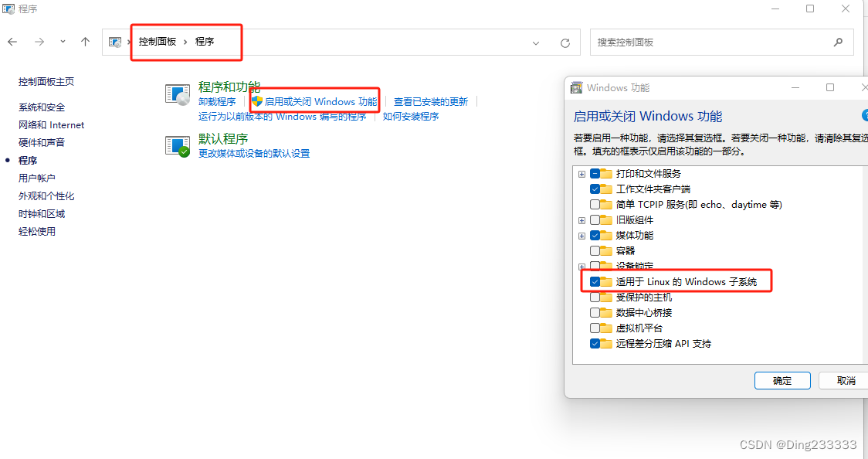Minimize the Windows 功能 dialog
Image resolution: width=868 pixels, height=459 pixels.
pos(795,87)
